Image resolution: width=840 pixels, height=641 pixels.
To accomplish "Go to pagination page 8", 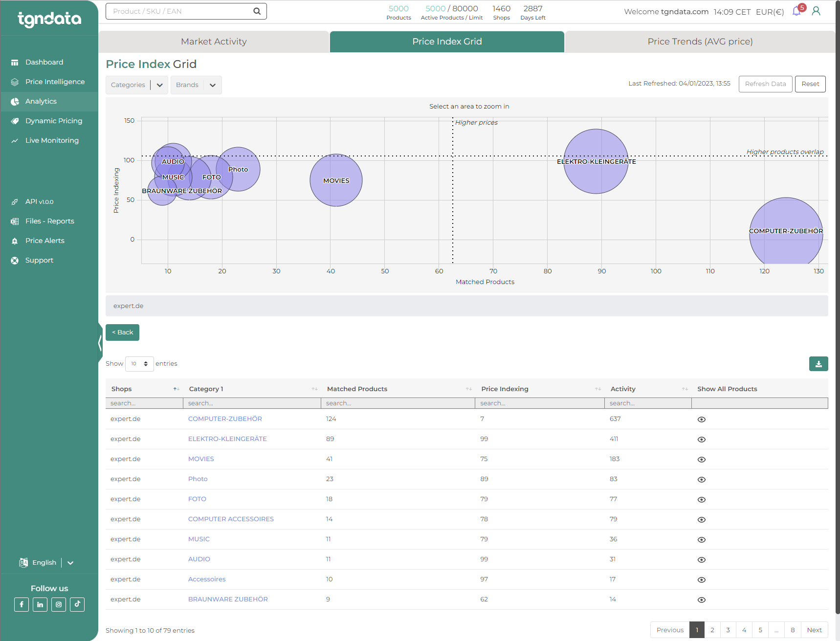I will click(793, 630).
